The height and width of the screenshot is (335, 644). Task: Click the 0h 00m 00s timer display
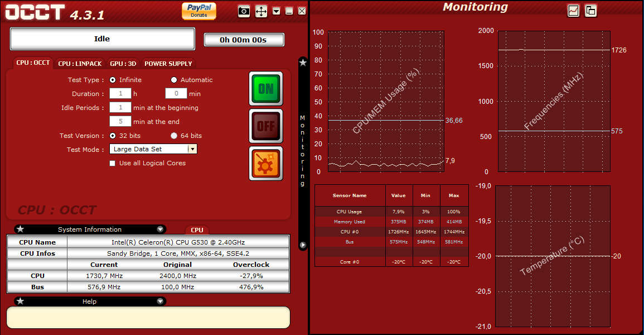click(244, 40)
